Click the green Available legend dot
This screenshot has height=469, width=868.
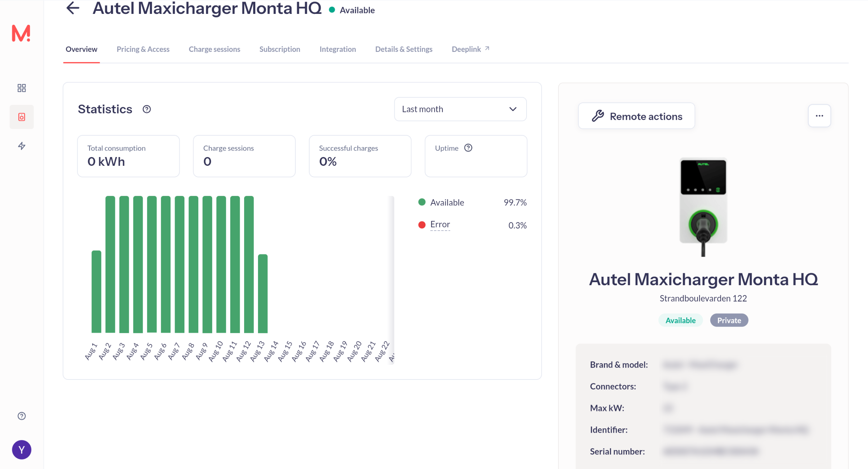[422, 202]
